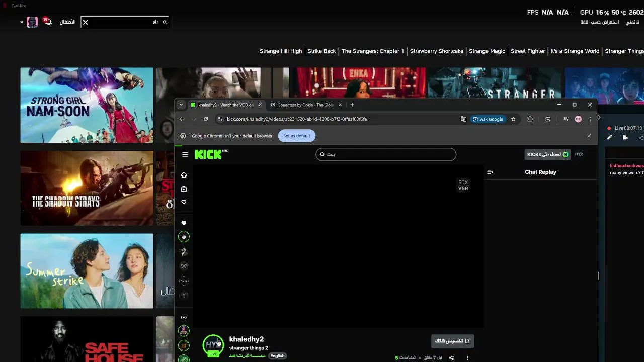Click Set as default button
This screenshot has width=644, height=362.
point(296,136)
